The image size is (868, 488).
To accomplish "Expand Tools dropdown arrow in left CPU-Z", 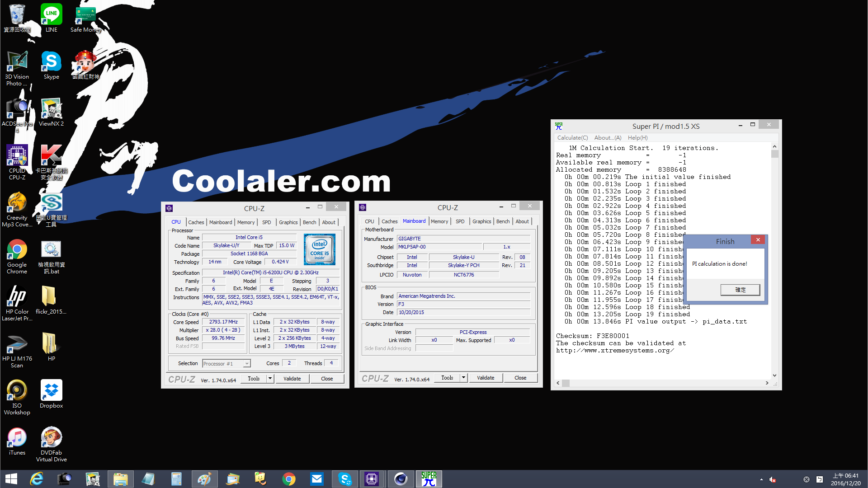I will (x=270, y=379).
